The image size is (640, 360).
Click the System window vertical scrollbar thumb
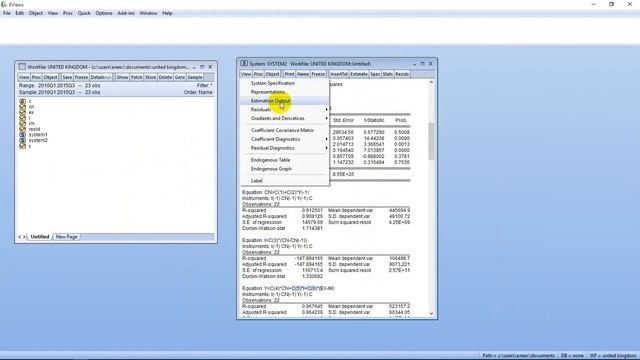coord(431,141)
